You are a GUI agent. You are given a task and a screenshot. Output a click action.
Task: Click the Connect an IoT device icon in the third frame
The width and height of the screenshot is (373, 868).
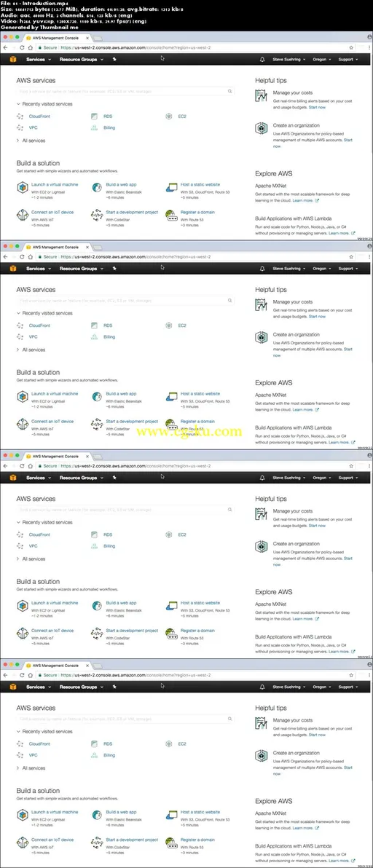[x=22, y=634]
